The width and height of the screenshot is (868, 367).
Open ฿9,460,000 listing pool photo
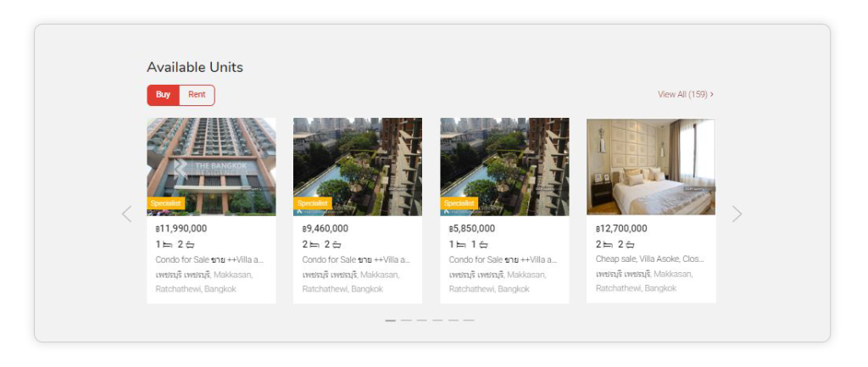[x=358, y=166]
